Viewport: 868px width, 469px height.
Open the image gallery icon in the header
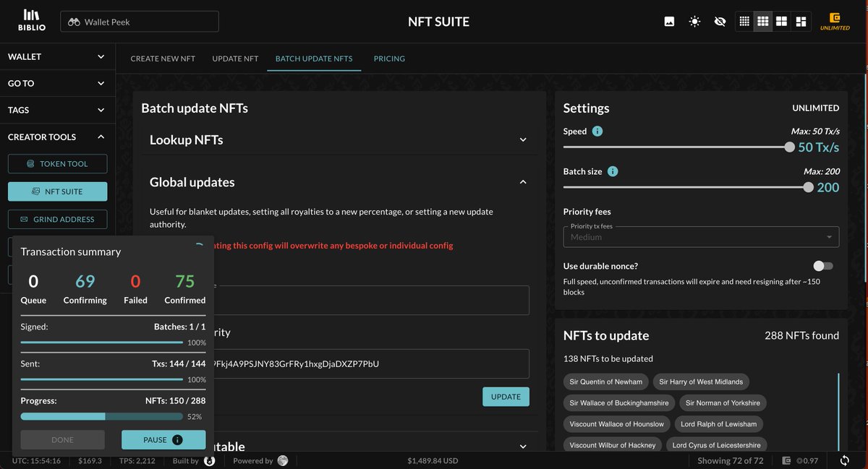coord(668,22)
